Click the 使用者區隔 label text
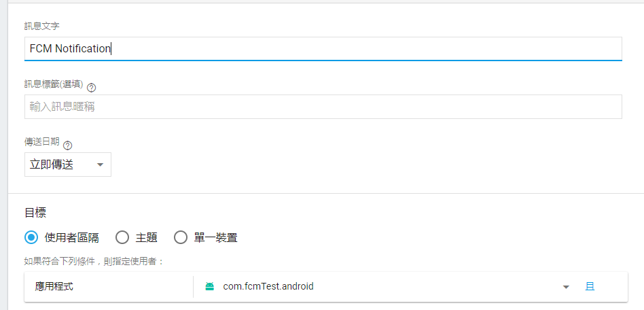The image size is (644, 310). click(71, 238)
